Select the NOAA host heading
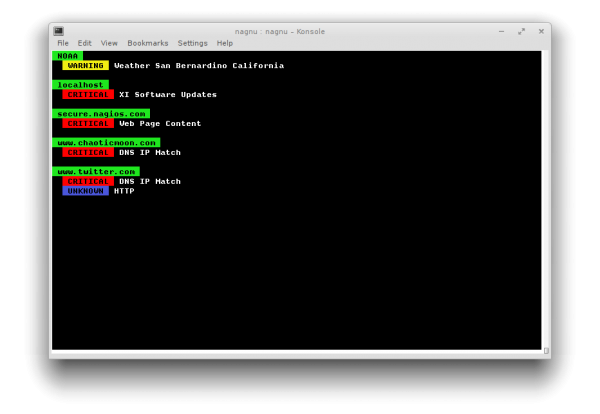 coord(68,56)
